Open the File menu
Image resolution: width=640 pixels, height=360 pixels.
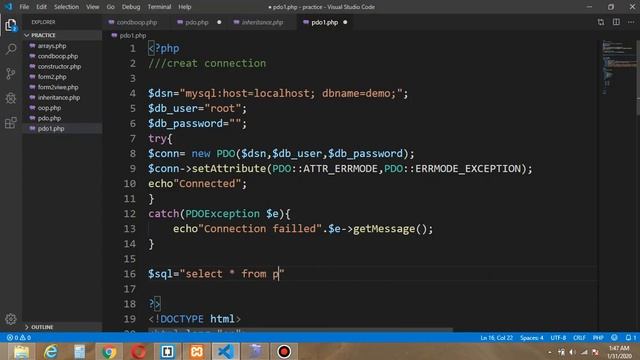[x=24, y=7]
